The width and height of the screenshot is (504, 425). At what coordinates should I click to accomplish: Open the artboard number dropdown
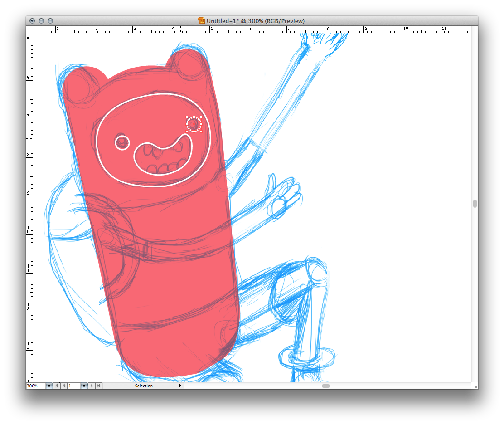(x=84, y=386)
